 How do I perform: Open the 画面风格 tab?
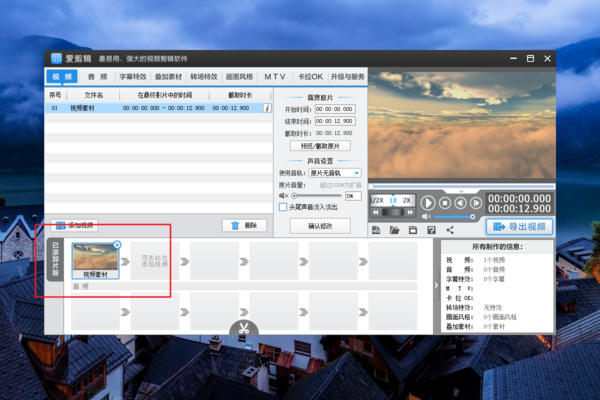(x=240, y=77)
